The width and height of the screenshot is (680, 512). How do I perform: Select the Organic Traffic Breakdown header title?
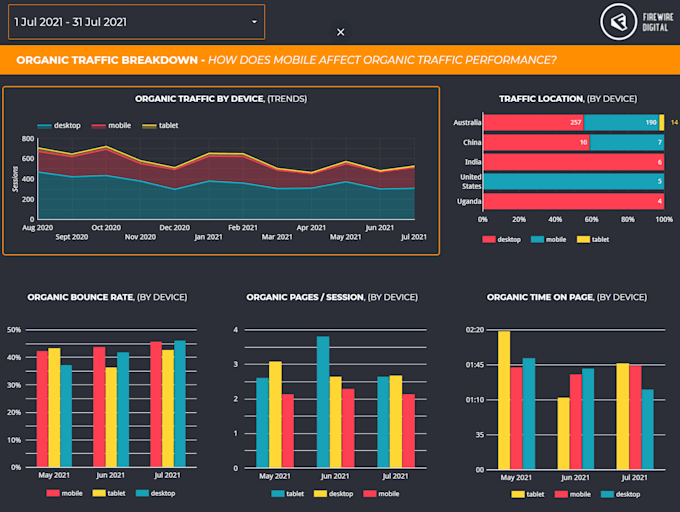[286, 60]
